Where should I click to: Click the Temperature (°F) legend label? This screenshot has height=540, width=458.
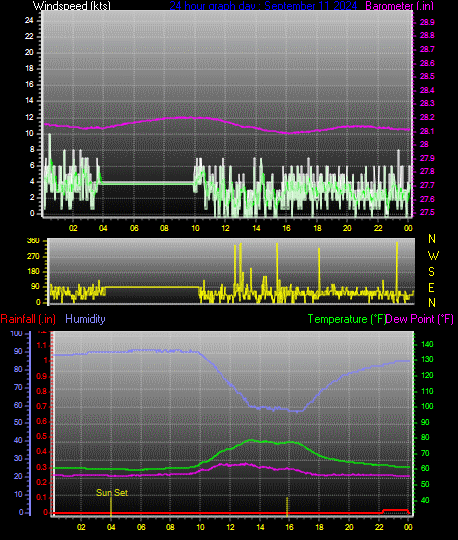coord(346,319)
